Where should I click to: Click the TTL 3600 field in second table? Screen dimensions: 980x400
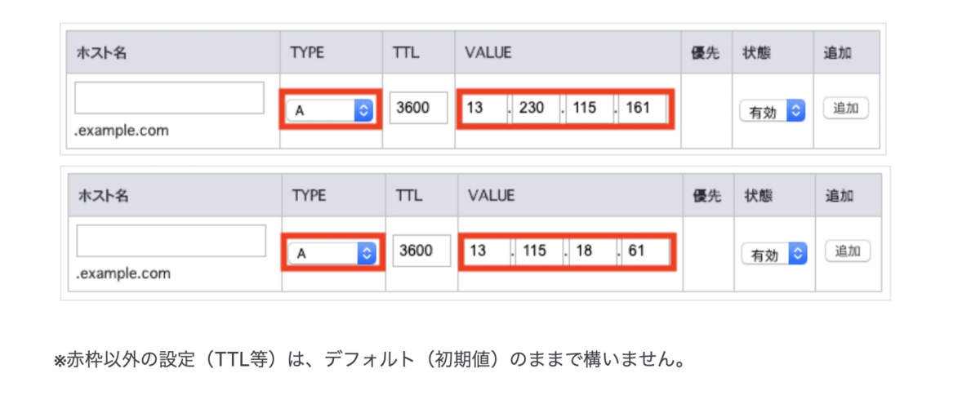[421, 251]
